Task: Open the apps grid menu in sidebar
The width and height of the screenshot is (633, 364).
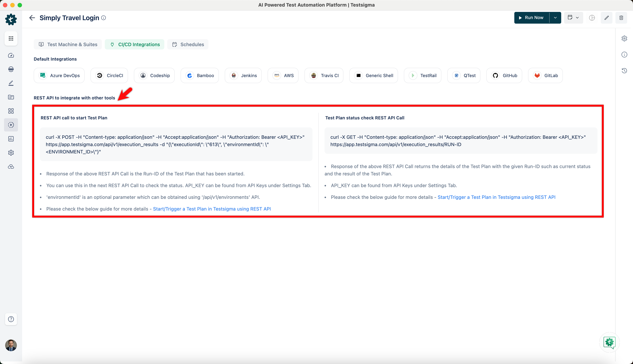Action: (11, 38)
